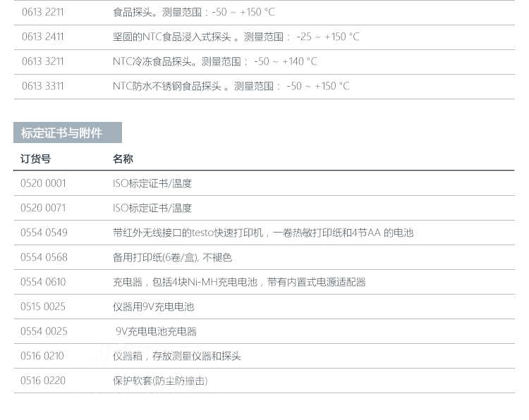Select the 9V充电电池充电器 item name

(x=156, y=331)
